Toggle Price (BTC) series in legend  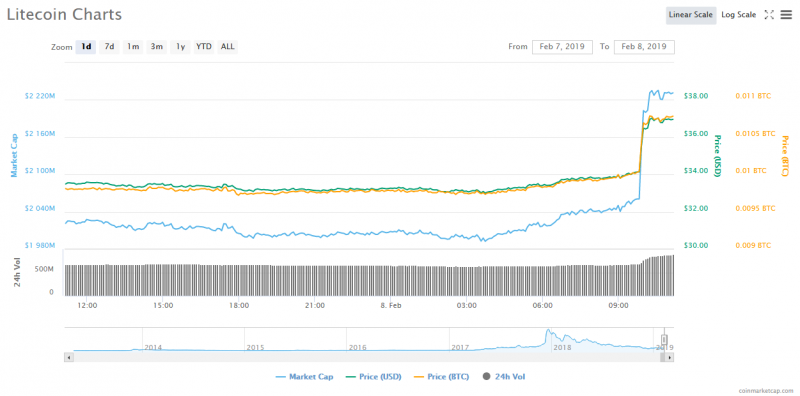click(x=440, y=377)
